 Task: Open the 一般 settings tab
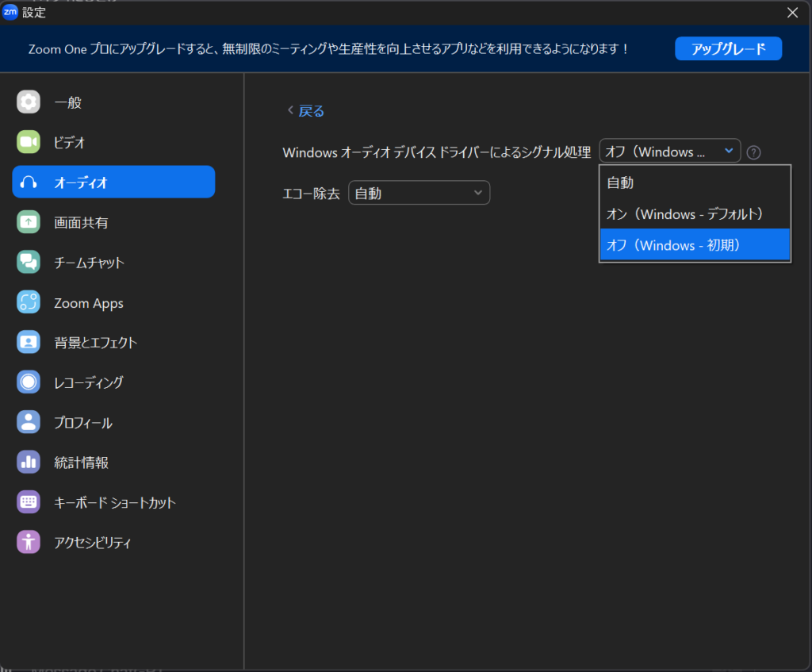[113, 102]
